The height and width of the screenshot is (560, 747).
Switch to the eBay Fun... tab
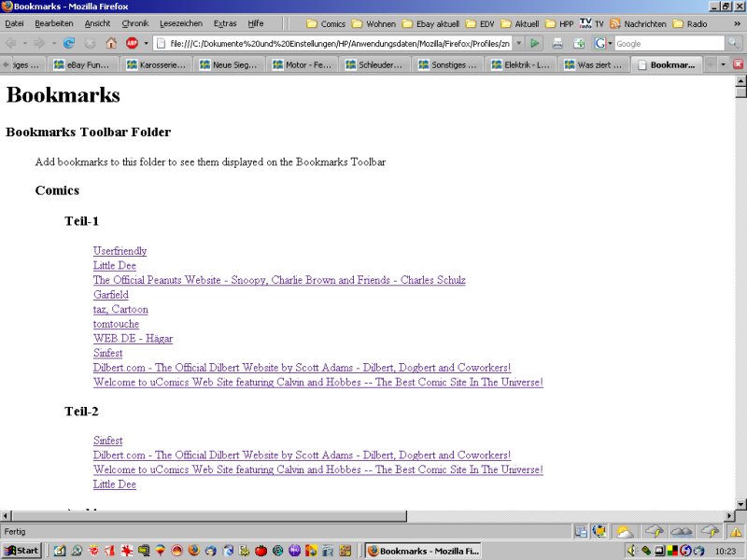point(82,64)
